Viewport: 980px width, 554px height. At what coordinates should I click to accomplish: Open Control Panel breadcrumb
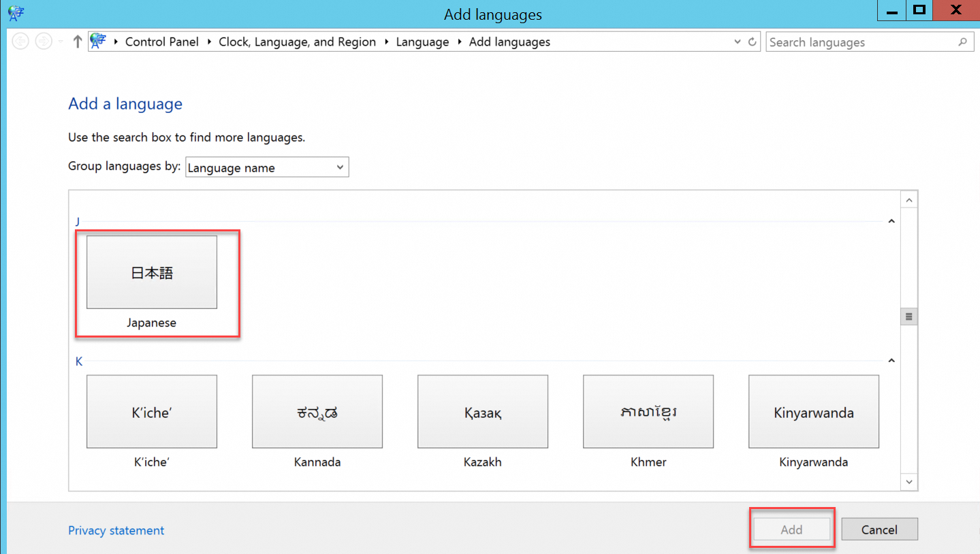162,42
